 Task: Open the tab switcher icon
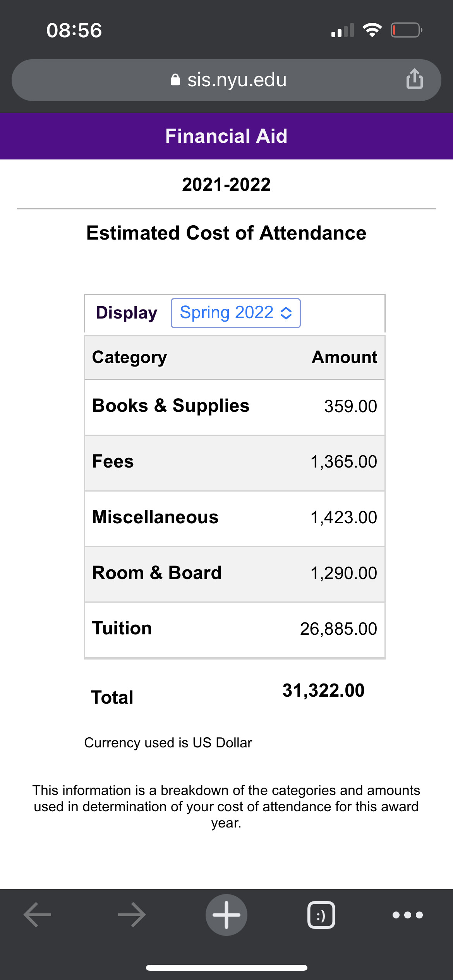coord(321,915)
